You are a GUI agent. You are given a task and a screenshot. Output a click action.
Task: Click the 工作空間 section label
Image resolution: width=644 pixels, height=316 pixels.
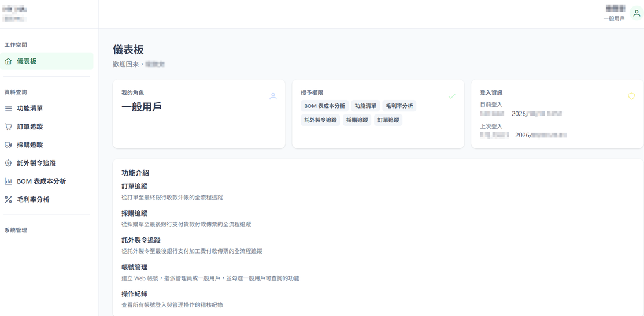(x=16, y=44)
